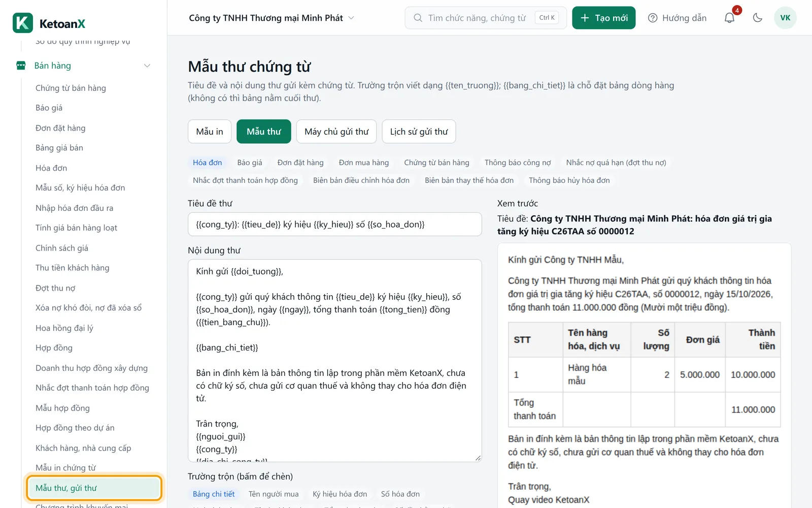Open Khách hàng, nhà cung cấp
Image resolution: width=812 pixels, height=508 pixels.
pyautogui.click(x=83, y=448)
